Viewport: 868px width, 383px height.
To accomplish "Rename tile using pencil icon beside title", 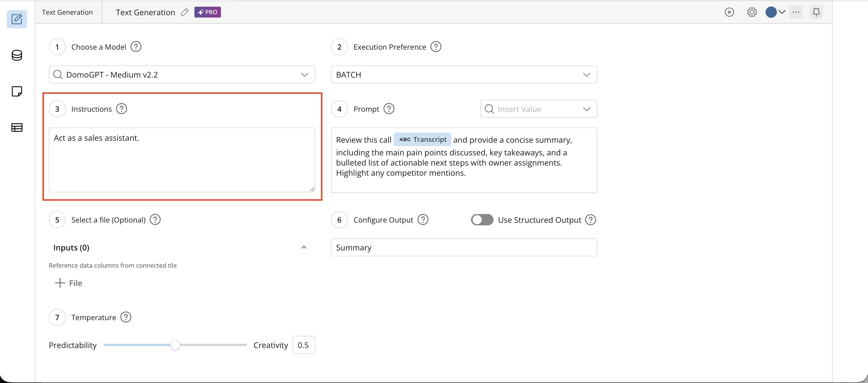I will tap(185, 12).
